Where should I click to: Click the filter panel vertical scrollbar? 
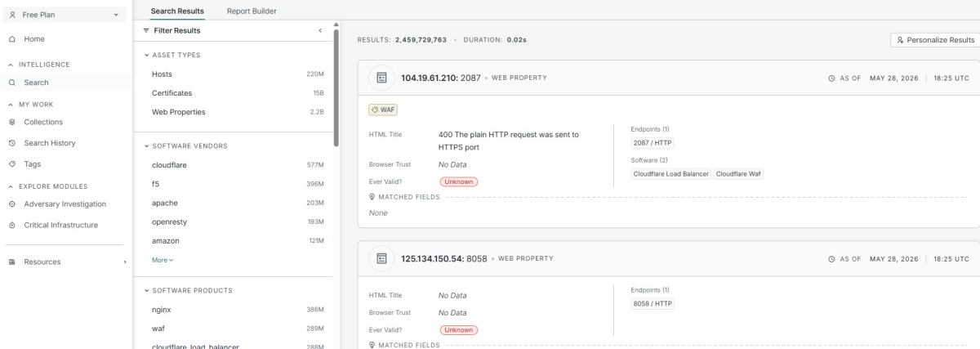(336, 87)
